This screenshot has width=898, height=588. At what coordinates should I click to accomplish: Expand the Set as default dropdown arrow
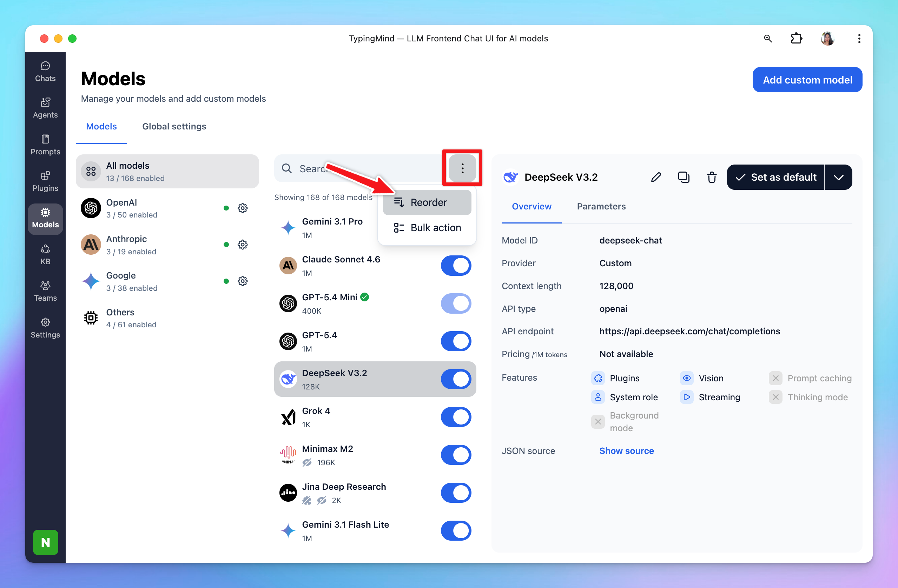838,177
